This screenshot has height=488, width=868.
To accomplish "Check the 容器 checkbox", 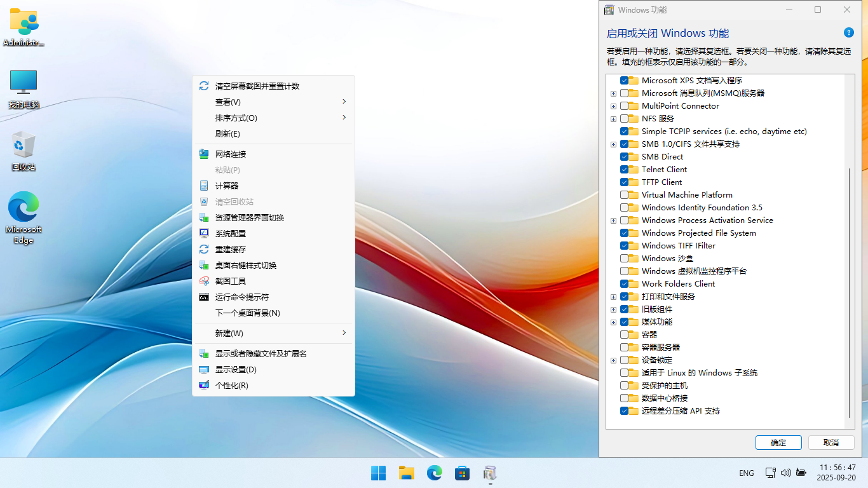I will (624, 334).
